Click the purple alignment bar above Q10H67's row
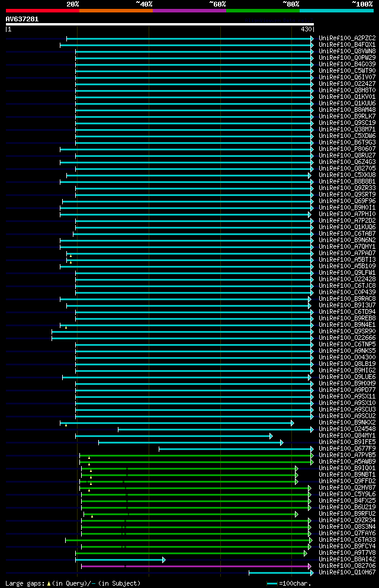Image resolution: width=379 pixels, height=588 pixels. point(197,566)
